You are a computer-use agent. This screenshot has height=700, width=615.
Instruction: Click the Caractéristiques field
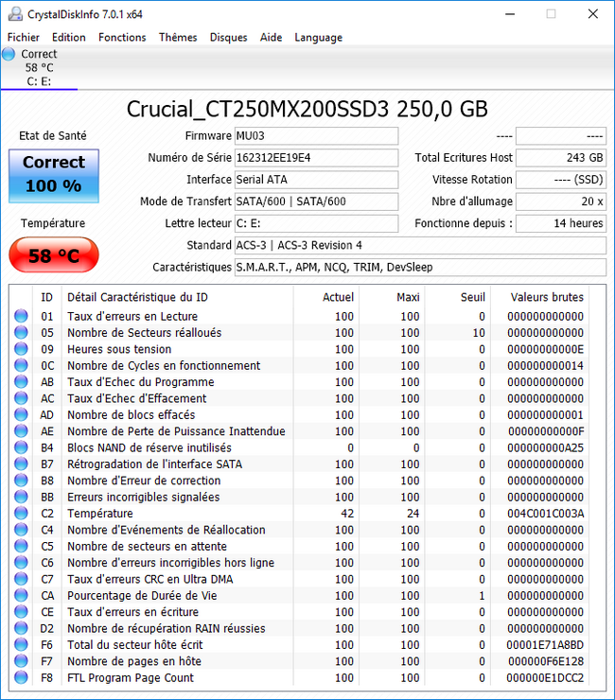(x=420, y=267)
